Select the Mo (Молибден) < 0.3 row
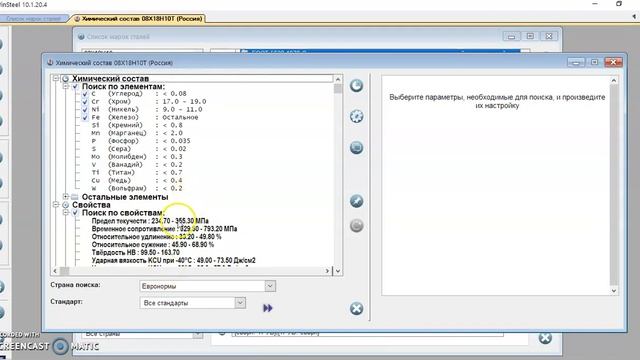The height and width of the screenshot is (360, 640). [137, 157]
